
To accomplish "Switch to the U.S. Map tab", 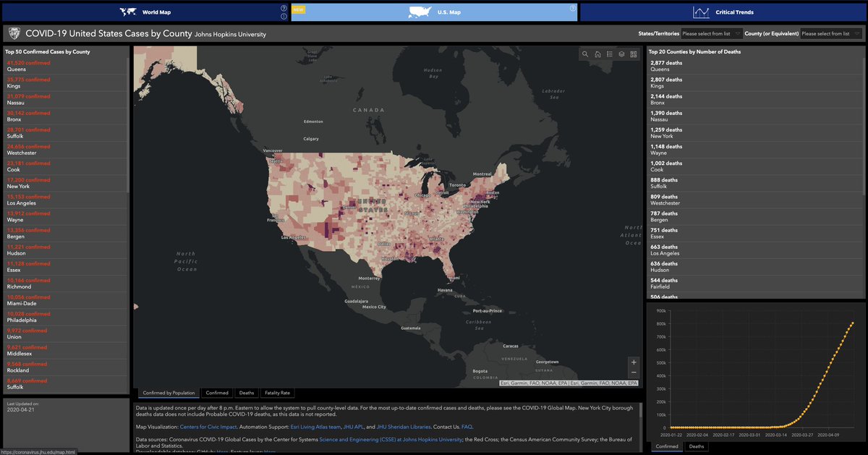I will pos(435,12).
